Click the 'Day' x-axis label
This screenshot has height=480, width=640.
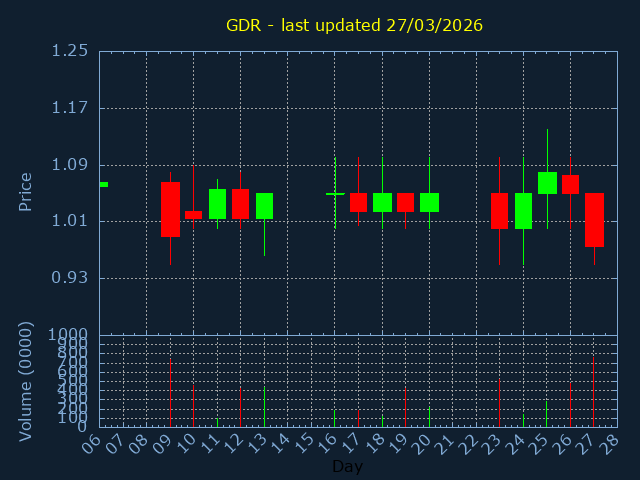pyautogui.click(x=347, y=467)
